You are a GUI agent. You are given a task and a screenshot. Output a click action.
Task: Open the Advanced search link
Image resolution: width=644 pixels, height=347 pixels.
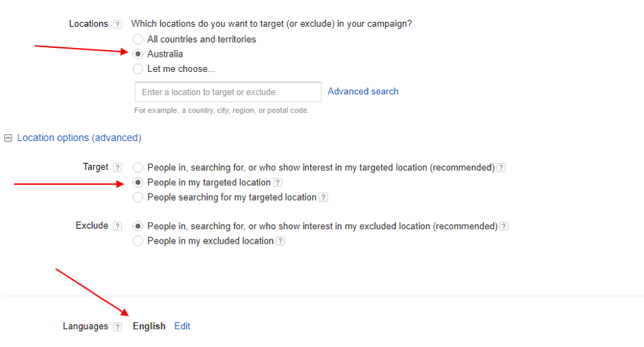pyautogui.click(x=363, y=92)
